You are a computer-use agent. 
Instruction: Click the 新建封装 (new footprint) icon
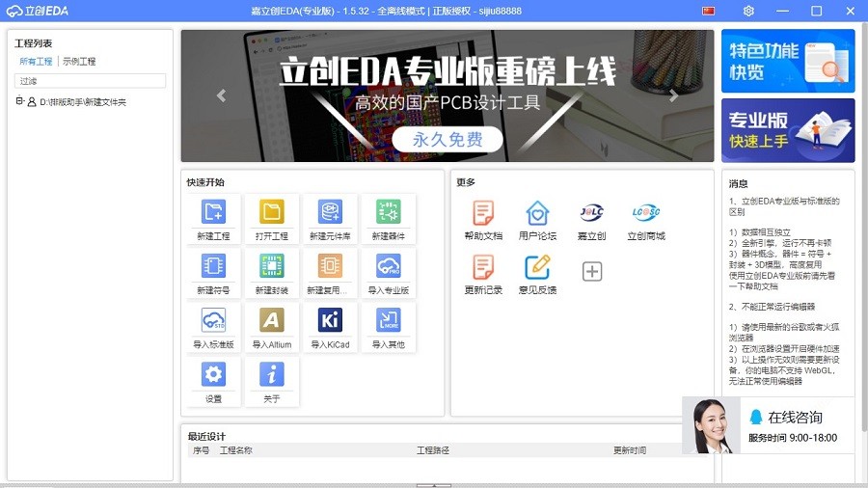pyautogui.click(x=271, y=266)
